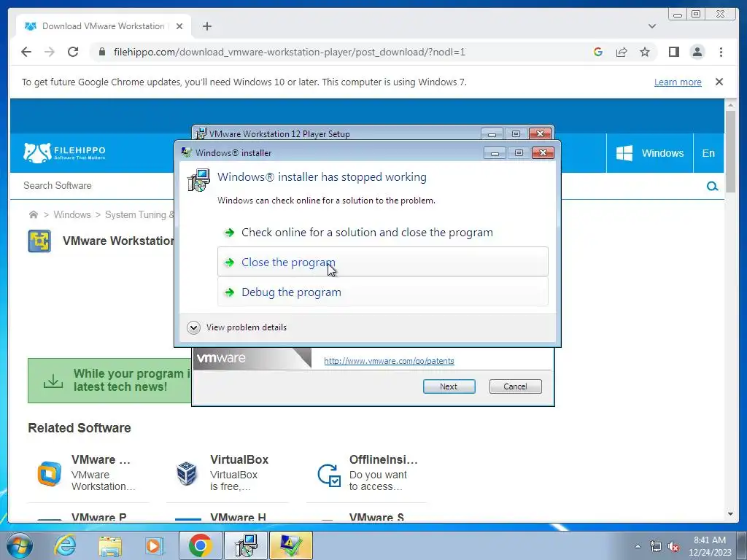Open the System Tuning breadcrumb link

point(139,215)
